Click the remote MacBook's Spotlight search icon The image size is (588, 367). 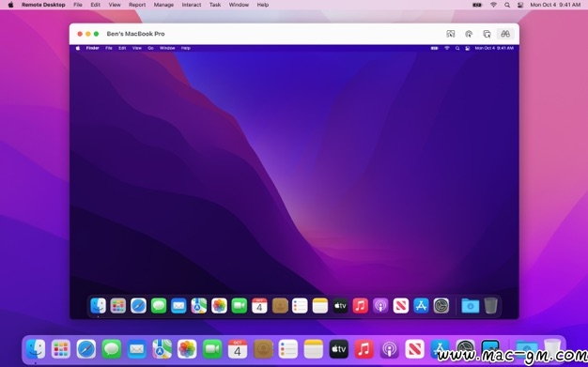tap(457, 48)
